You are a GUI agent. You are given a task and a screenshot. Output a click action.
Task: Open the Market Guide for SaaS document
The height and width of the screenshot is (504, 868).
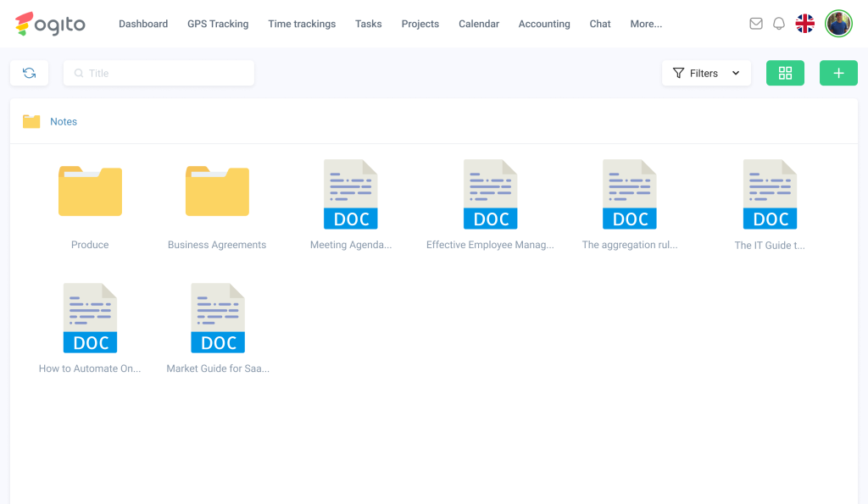click(x=218, y=318)
